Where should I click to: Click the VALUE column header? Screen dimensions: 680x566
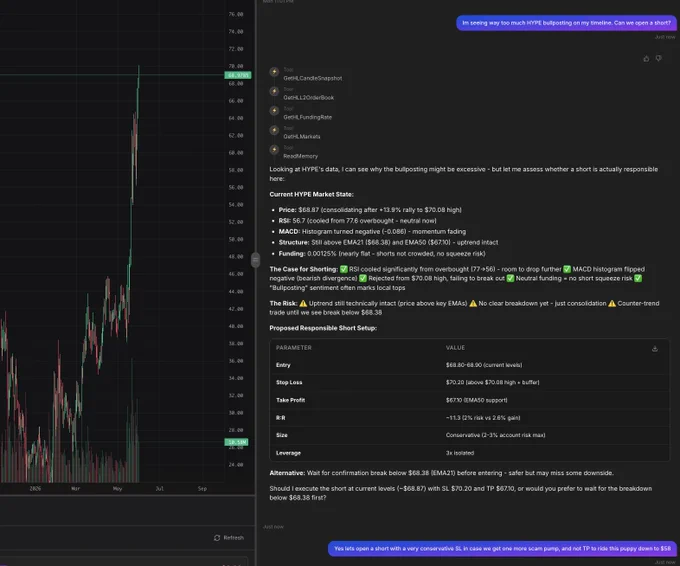(x=455, y=348)
